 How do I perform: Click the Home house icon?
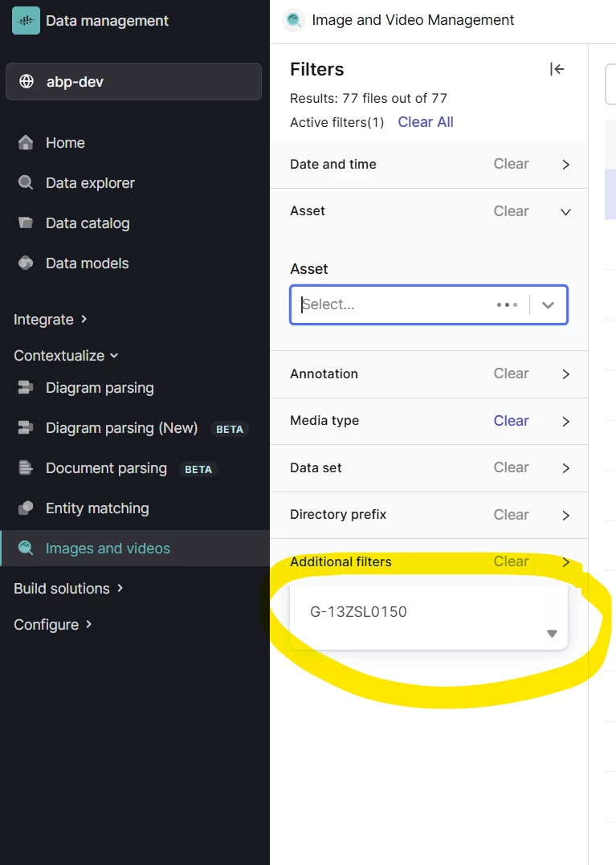pyautogui.click(x=26, y=143)
